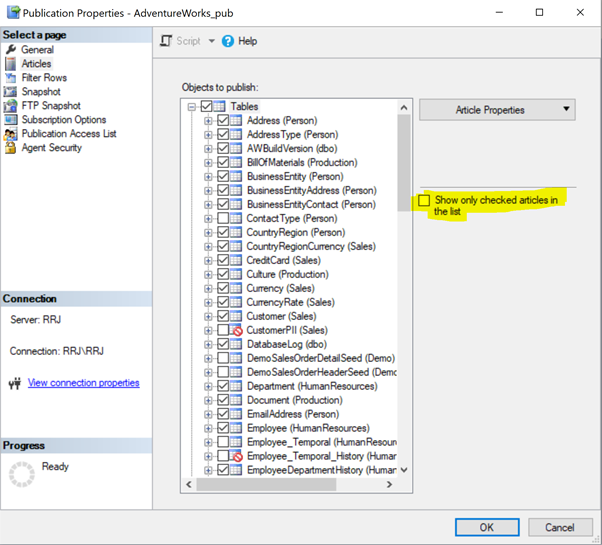The image size is (602, 545).
Task: Click the Snapshot page icon
Action: tap(10, 92)
